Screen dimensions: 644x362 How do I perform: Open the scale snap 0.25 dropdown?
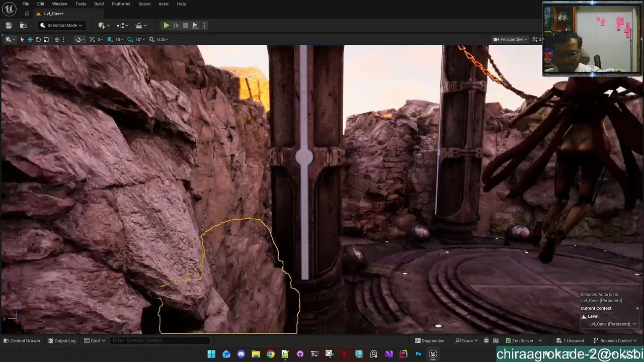click(x=163, y=39)
